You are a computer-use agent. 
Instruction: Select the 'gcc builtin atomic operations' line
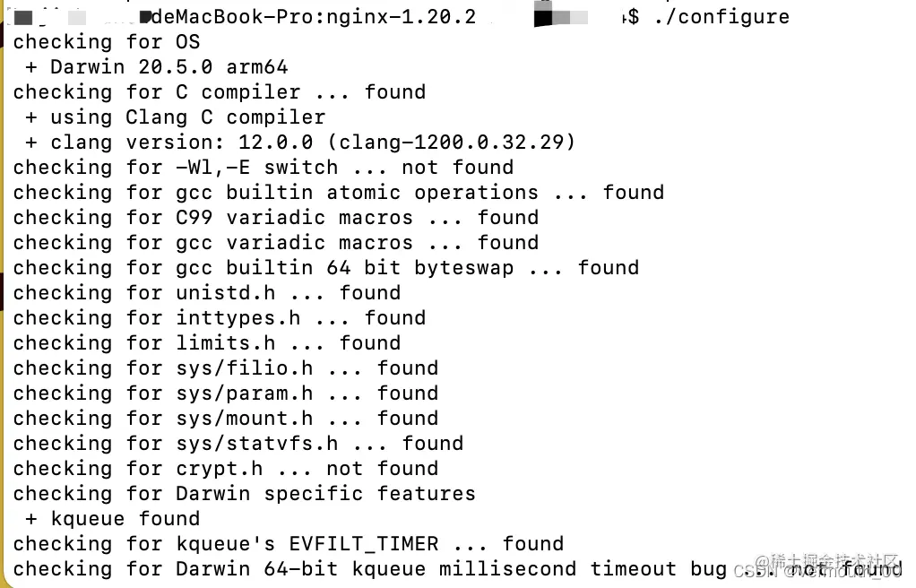(338, 193)
